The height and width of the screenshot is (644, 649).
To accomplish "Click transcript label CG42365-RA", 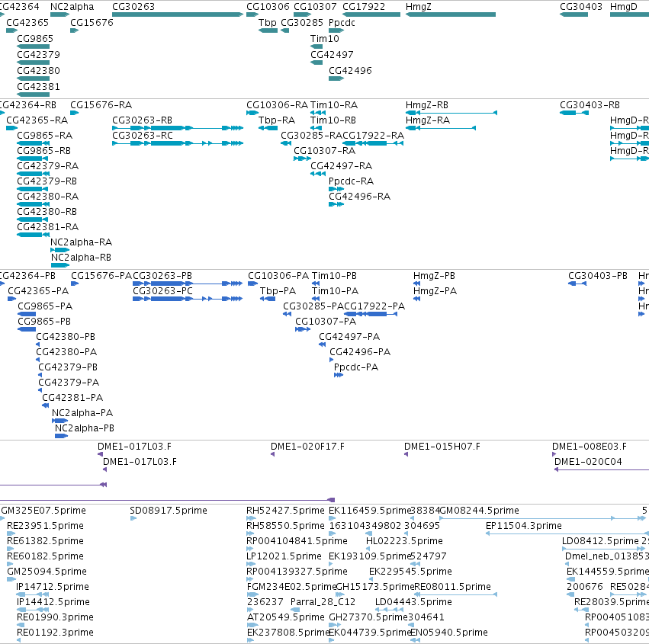I will pyautogui.click(x=37, y=120).
